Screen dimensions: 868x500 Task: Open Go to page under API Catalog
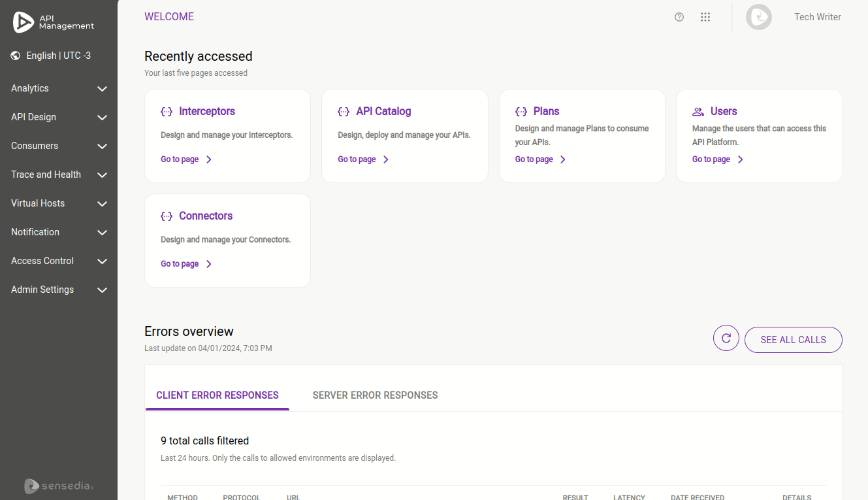pyautogui.click(x=357, y=159)
